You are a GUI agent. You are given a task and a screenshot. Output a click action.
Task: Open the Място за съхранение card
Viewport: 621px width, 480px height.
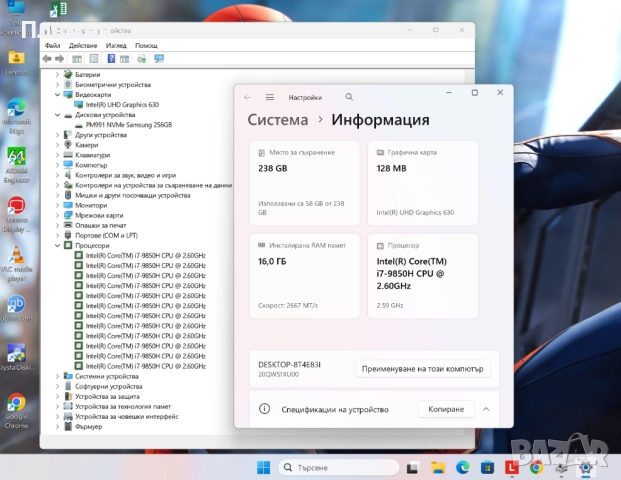[x=305, y=183]
